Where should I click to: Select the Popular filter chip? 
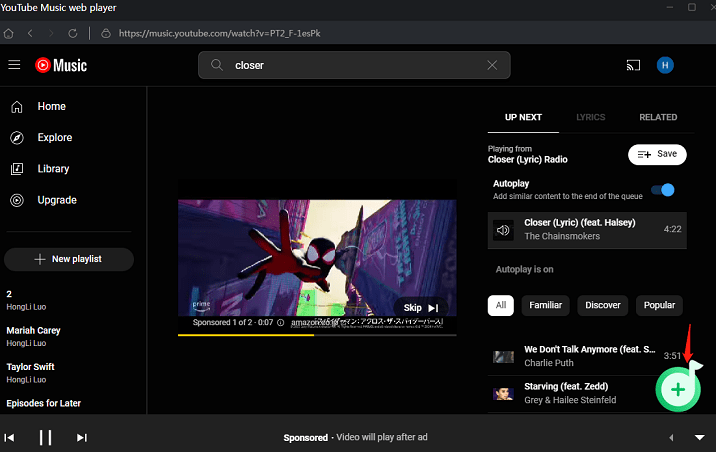(x=659, y=305)
